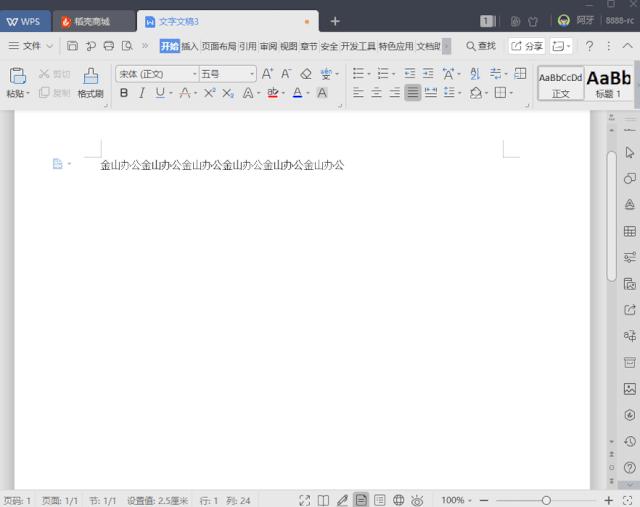640x507 pixels.
Task: Collapse the ribbon with up chevron
Action: (627, 46)
